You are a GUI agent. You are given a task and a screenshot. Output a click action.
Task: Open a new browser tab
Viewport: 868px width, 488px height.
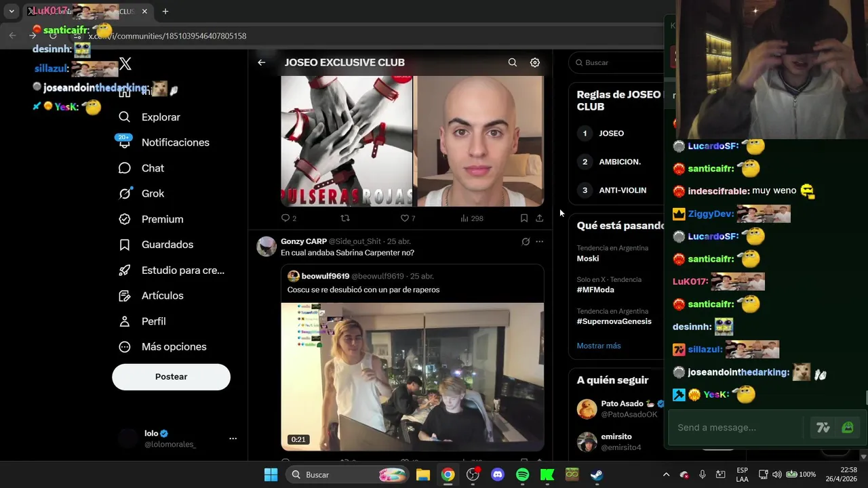[165, 12]
